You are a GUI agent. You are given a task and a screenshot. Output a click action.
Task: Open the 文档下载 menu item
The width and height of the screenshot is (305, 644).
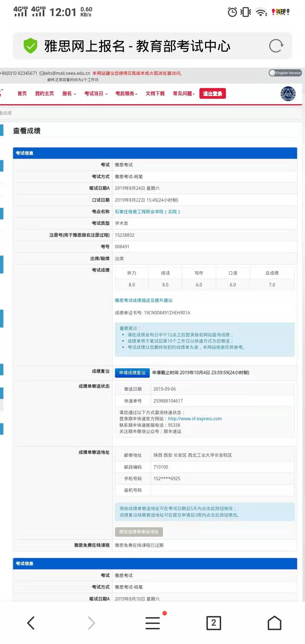coord(155,94)
